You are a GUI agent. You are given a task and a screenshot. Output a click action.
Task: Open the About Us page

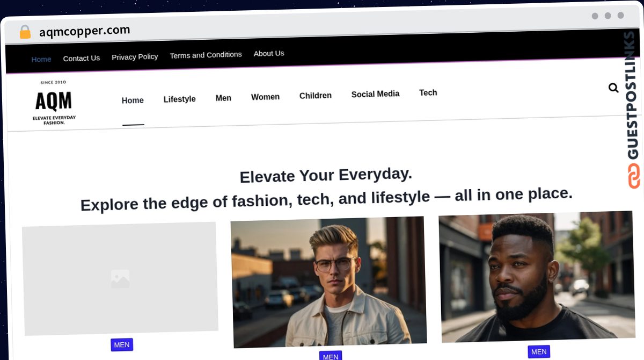(x=269, y=53)
